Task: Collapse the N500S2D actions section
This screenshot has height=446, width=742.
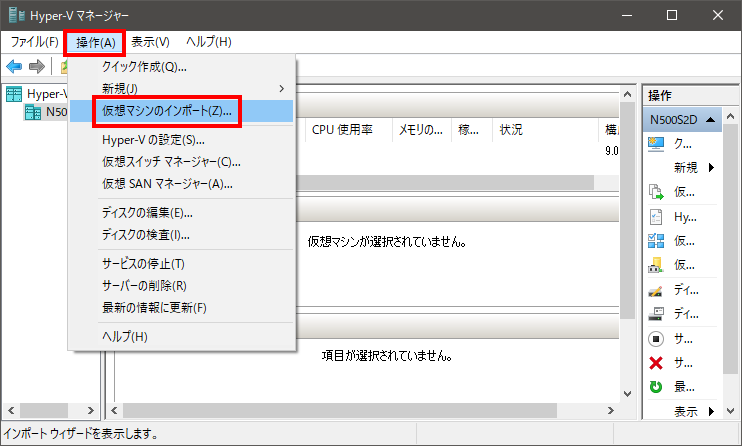Action: coord(710,120)
